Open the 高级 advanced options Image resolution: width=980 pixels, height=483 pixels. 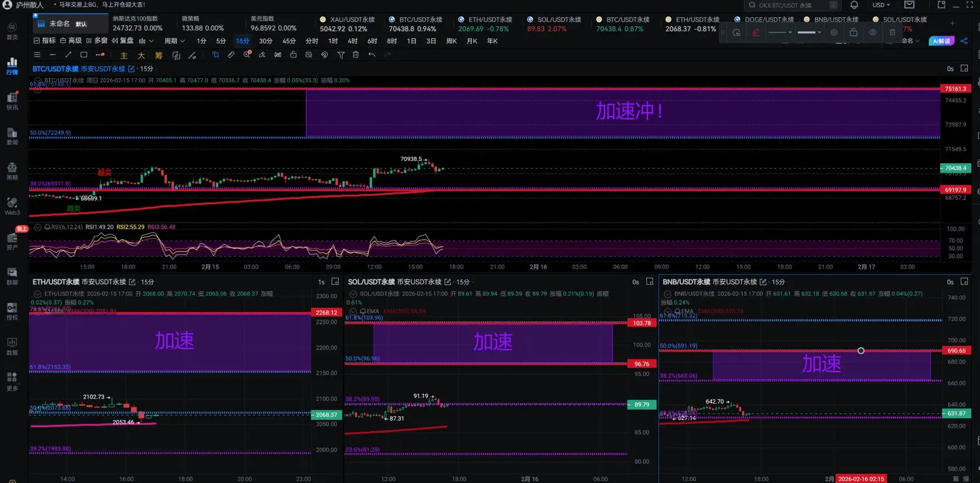[x=71, y=41]
